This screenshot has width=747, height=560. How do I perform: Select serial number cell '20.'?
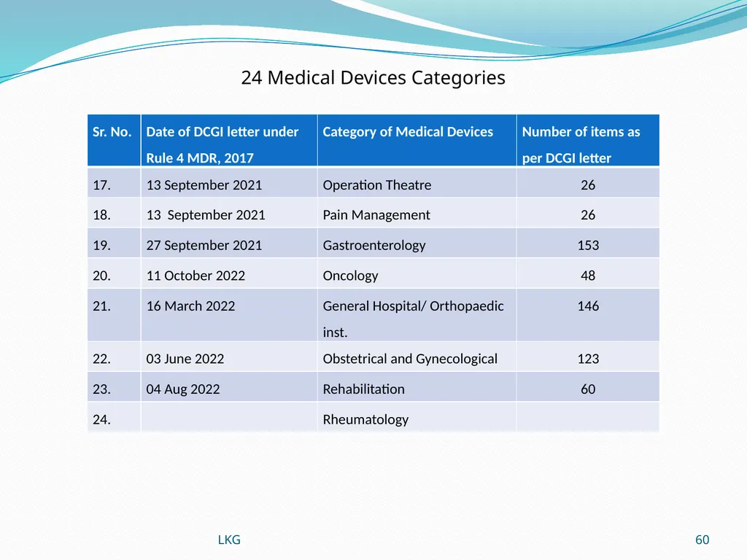114,274
